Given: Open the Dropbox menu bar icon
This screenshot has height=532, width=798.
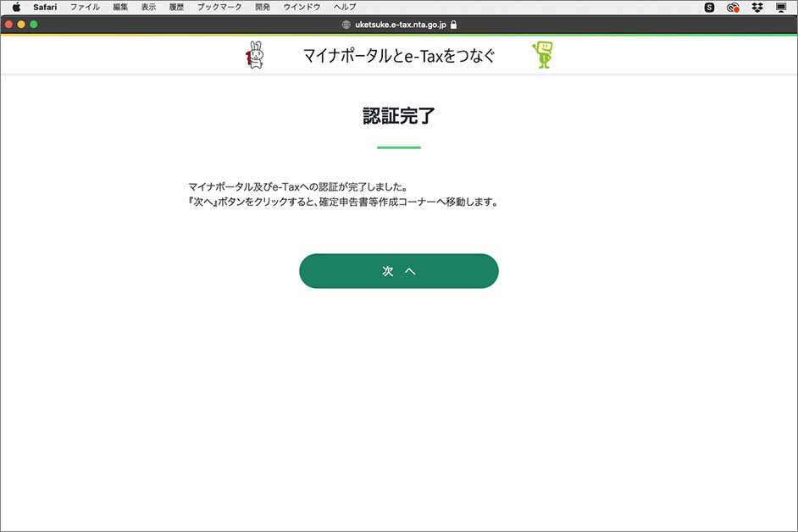Looking at the screenshot, I should [756, 7].
